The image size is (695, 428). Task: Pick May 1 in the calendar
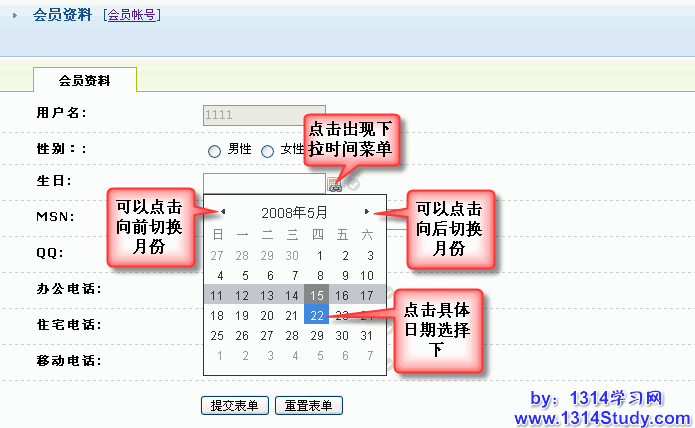pyautogui.click(x=319, y=255)
